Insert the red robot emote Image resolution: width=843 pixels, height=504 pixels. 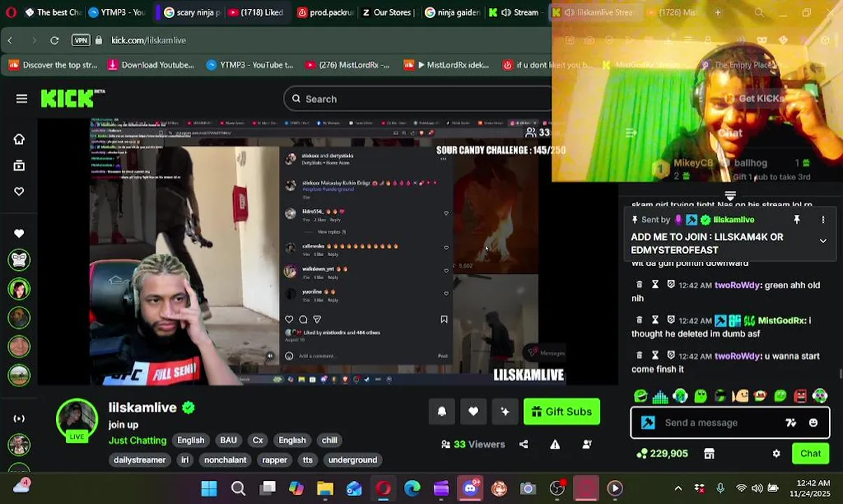tap(800, 397)
